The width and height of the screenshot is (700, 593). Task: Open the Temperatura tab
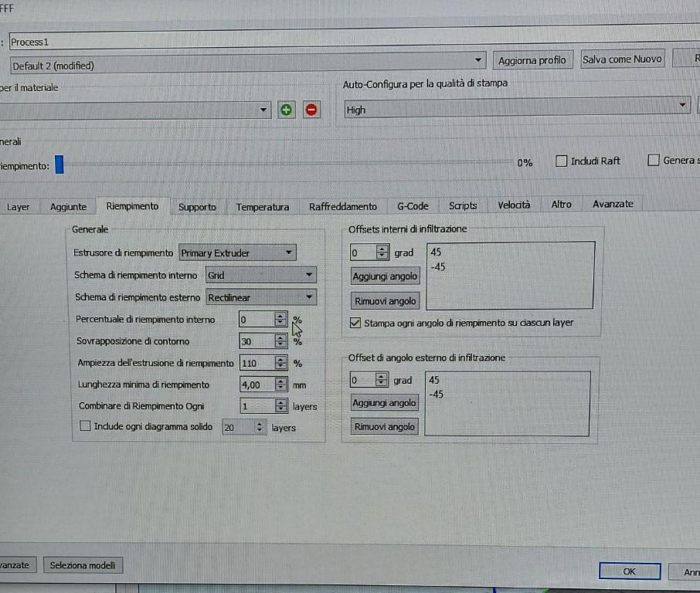tap(263, 206)
